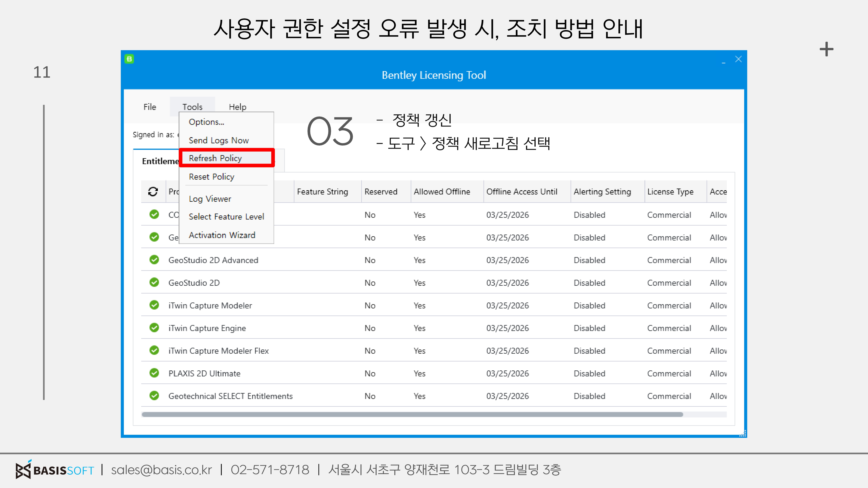868x488 pixels.
Task: Open the Help menu
Action: [237, 107]
